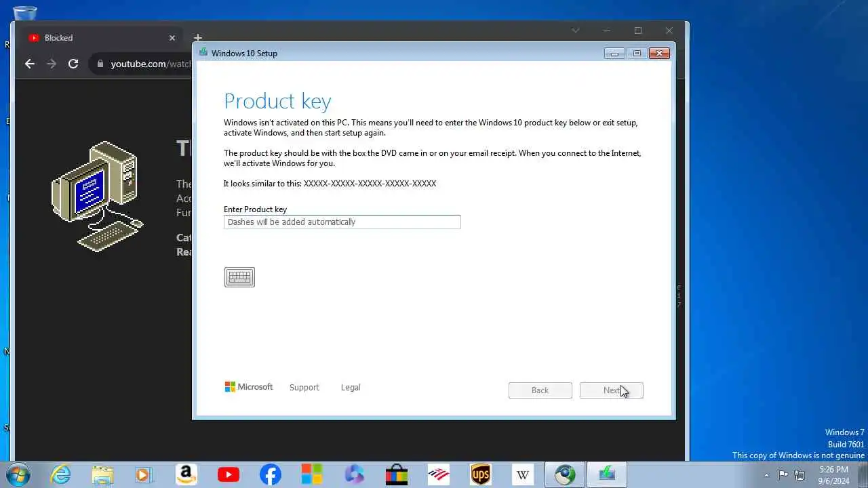Minimize the Windows 10 Setup window

click(x=614, y=54)
